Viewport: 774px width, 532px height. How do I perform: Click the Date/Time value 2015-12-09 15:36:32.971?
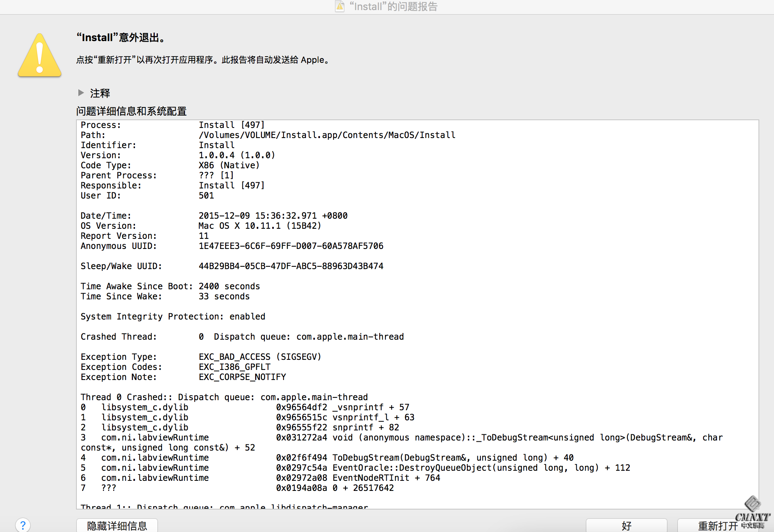tap(273, 216)
